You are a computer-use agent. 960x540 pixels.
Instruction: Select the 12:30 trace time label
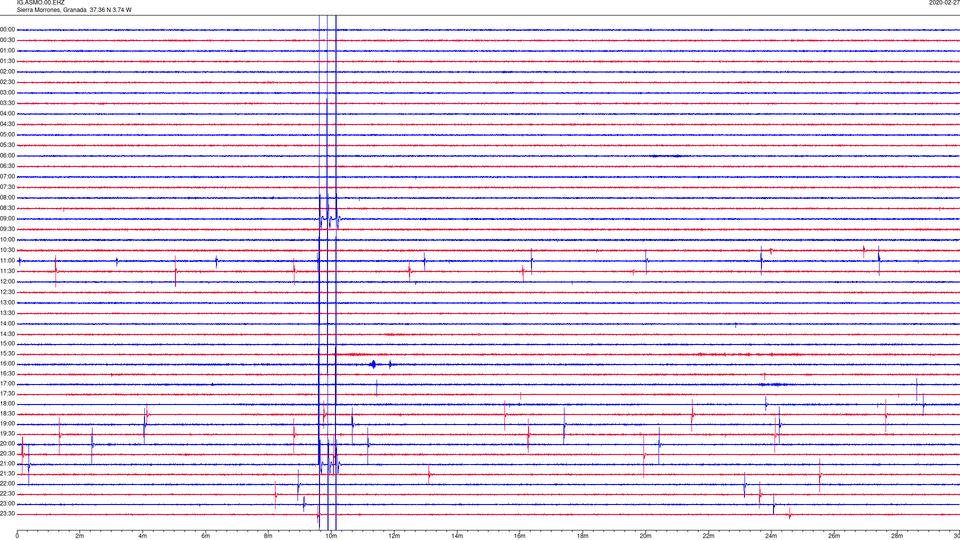[x=7, y=292]
